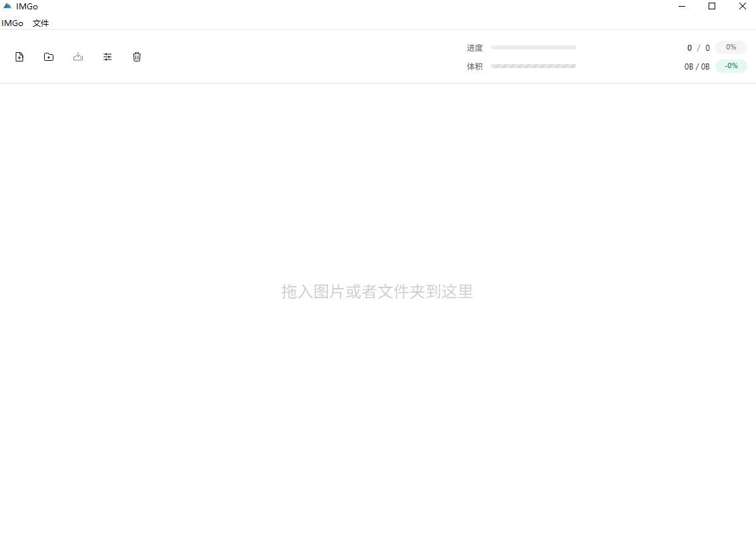Click the green -0% size badge
This screenshot has width=756, height=548.
click(731, 66)
